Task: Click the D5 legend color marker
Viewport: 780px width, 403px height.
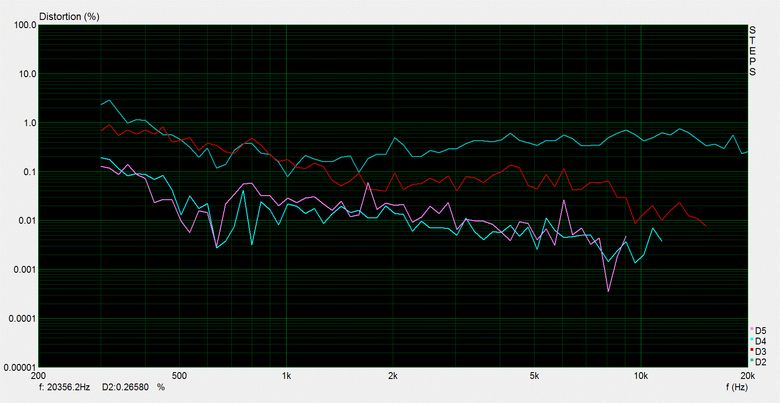Action: click(752, 329)
